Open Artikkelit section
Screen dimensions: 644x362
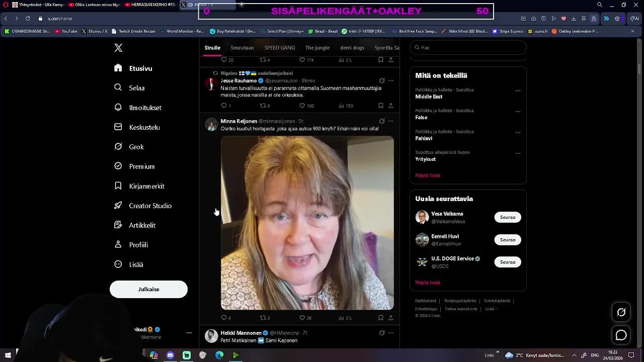(135, 225)
